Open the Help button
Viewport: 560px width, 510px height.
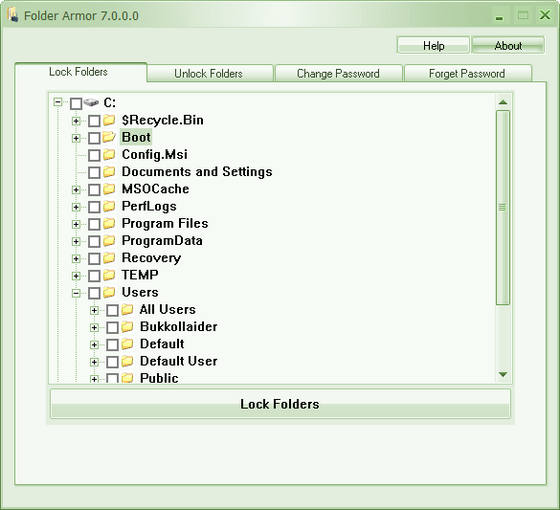(x=433, y=45)
